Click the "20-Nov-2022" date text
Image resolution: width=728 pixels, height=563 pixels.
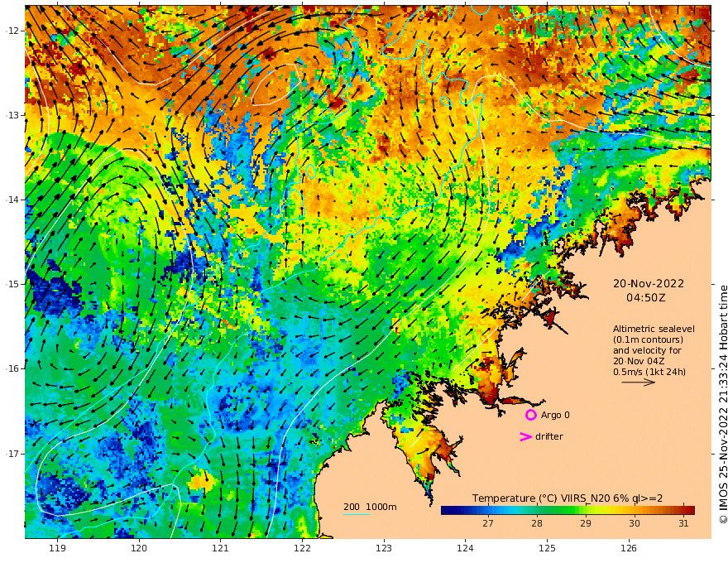click(648, 283)
